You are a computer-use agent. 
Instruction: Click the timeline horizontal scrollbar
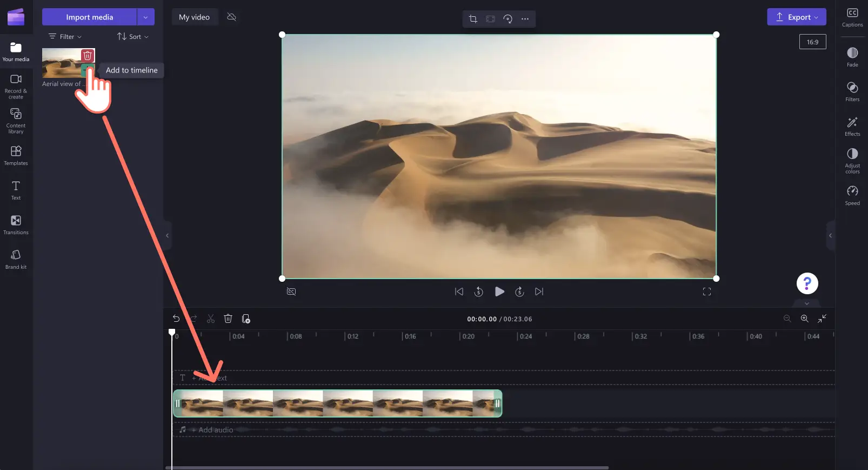(387, 467)
